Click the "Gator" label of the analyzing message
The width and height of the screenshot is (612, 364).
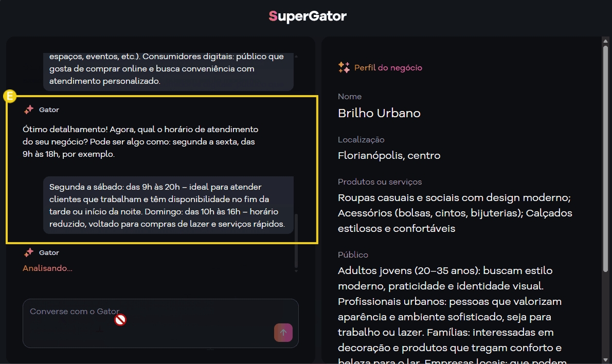pyautogui.click(x=49, y=252)
